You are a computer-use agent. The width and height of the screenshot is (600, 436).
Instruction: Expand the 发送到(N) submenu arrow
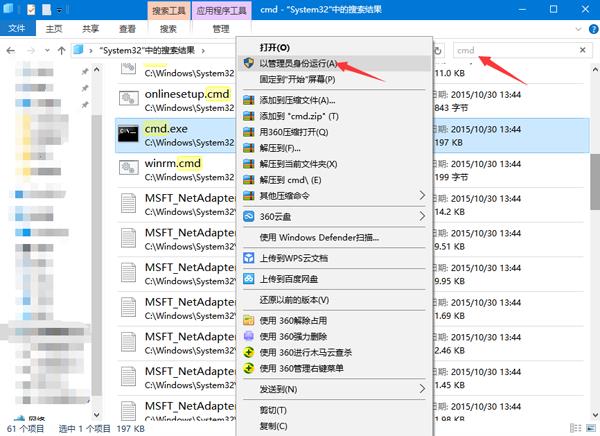click(x=422, y=389)
